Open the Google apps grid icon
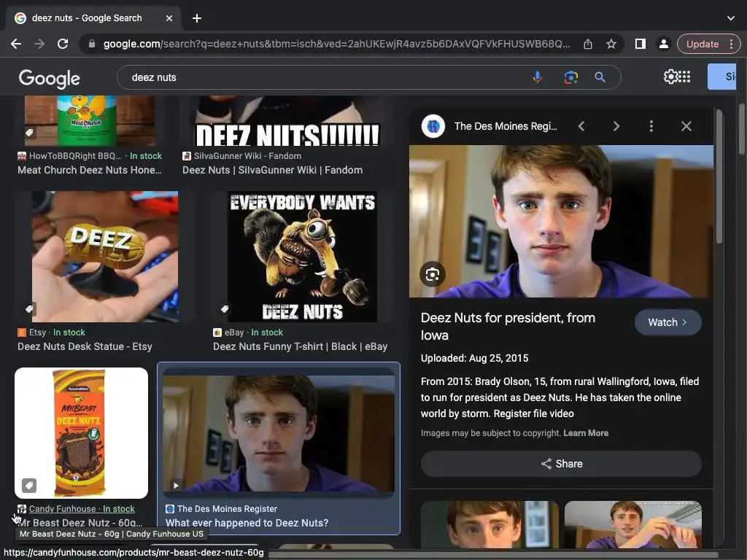This screenshot has width=747, height=560. (684, 77)
